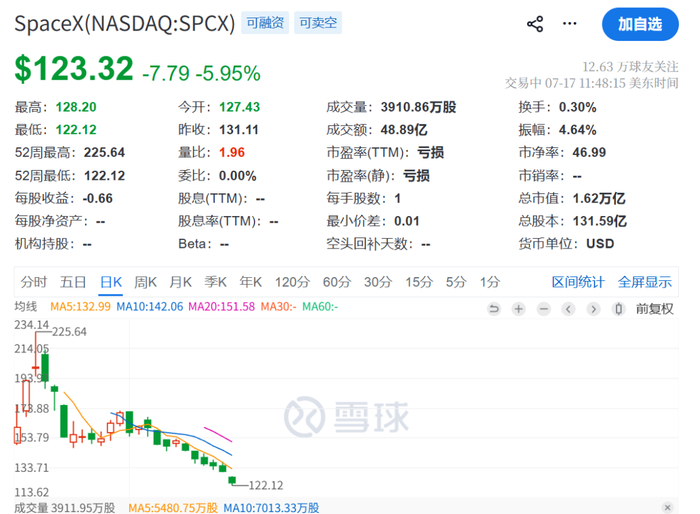Screen dimensions: 700x514
Task: Click the share icon next to stock title
Action: [535, 24]
